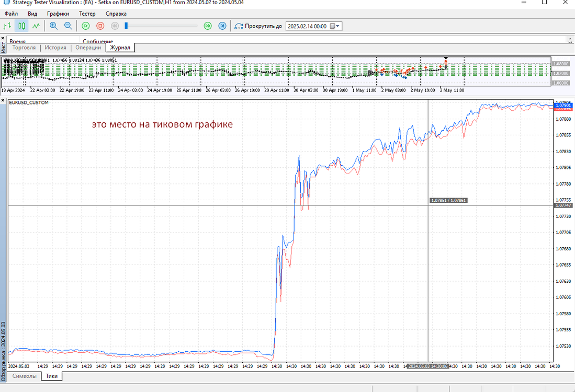Click the blue 1.07901 price label
The height and width of the screenshot is (392, 575).
pyautogui.click(x=563, y=106)
